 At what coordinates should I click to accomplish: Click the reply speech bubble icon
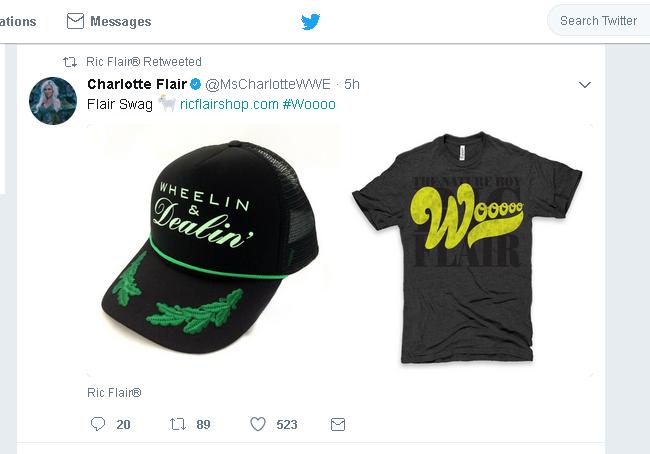pos(98,424)
